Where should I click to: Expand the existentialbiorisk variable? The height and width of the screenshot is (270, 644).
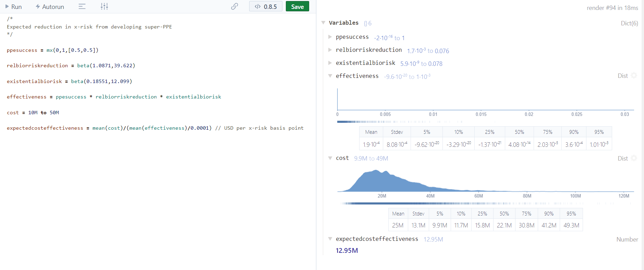(330, 63)
